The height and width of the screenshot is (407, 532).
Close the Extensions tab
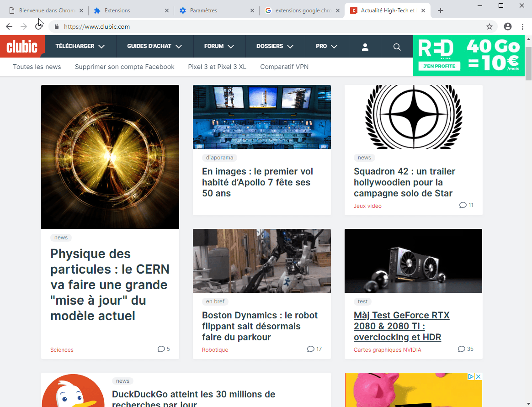pyautogui.click(x=166, y=11)
